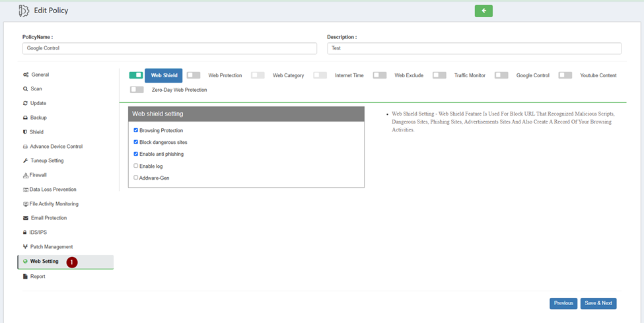
Task: Open the Web Exclude tab
Action: tap(409, 75)
